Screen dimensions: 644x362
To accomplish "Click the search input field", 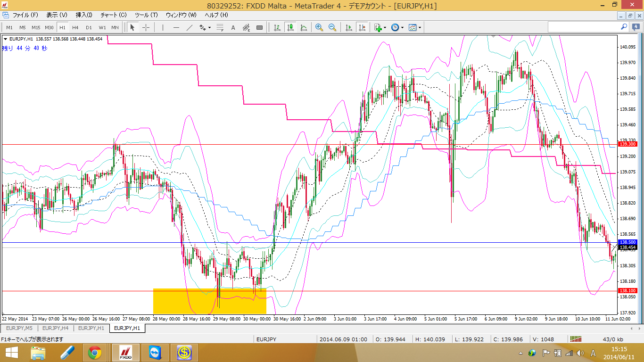I will click(584, 27).
